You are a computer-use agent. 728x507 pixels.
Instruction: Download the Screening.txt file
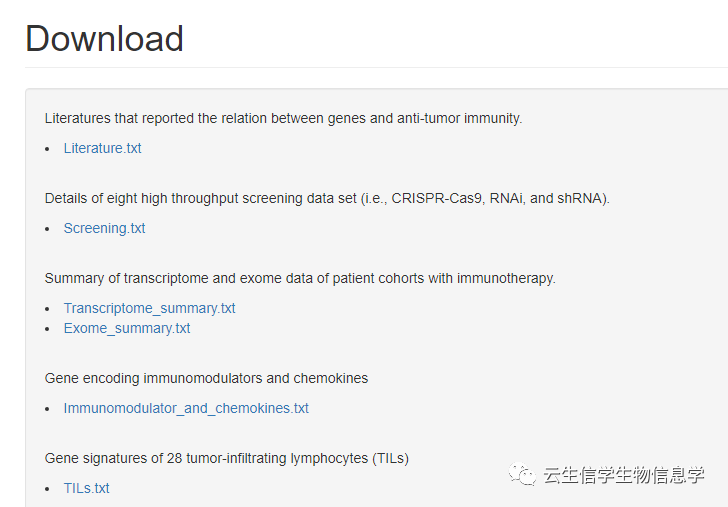pos(104,228)
